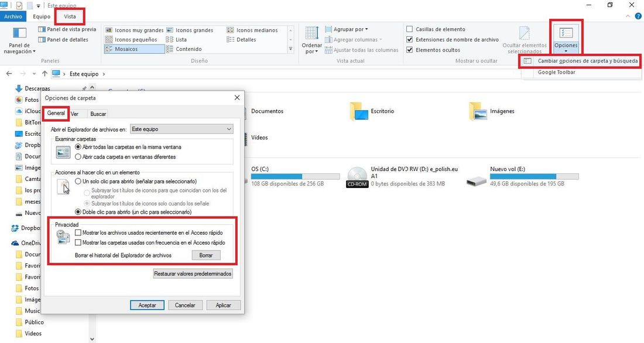
Task: Select Contenido layout
Action: [x=184, y=49]
